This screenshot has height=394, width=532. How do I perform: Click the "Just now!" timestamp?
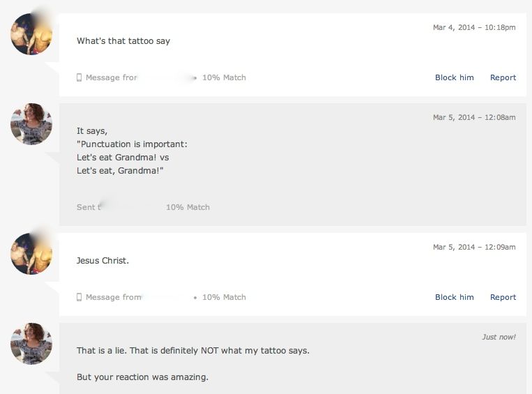(499, 337)
